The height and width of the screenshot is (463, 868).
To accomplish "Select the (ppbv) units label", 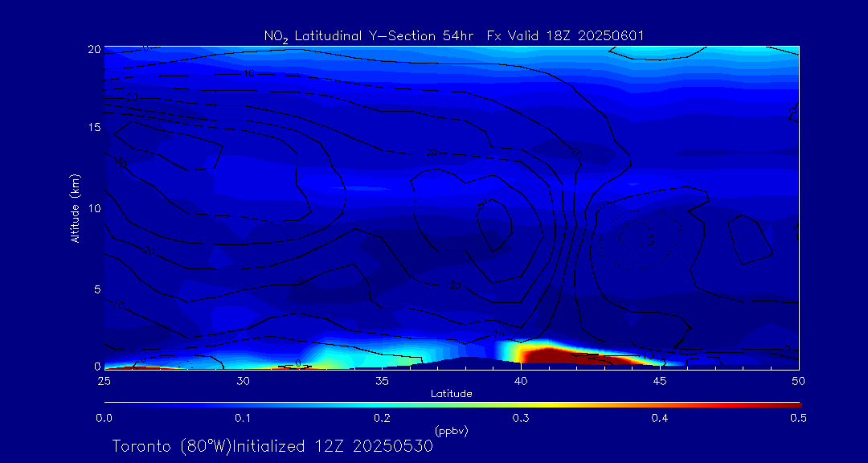I will pyautogui.click(x=451, y=431).
